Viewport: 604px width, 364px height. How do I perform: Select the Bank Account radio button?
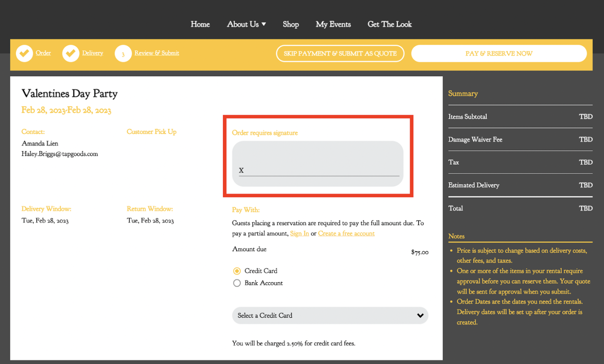click(237, 283)
